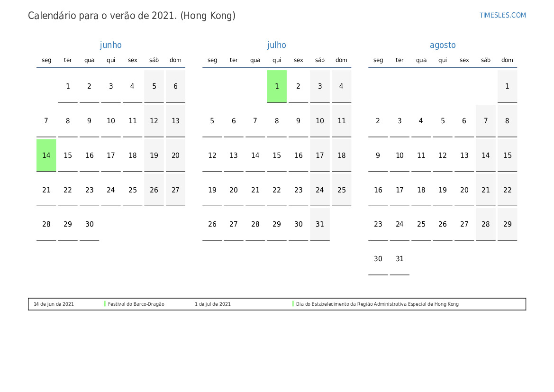This screenshot has width=554, height=392.
Task: Click the junho month heading
Action: coord(110,45)
